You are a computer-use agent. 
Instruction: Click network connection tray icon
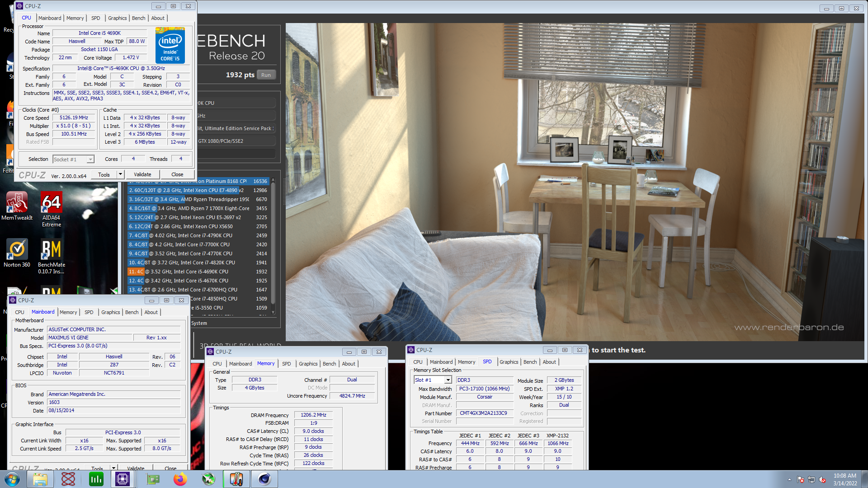coord(811,479)
